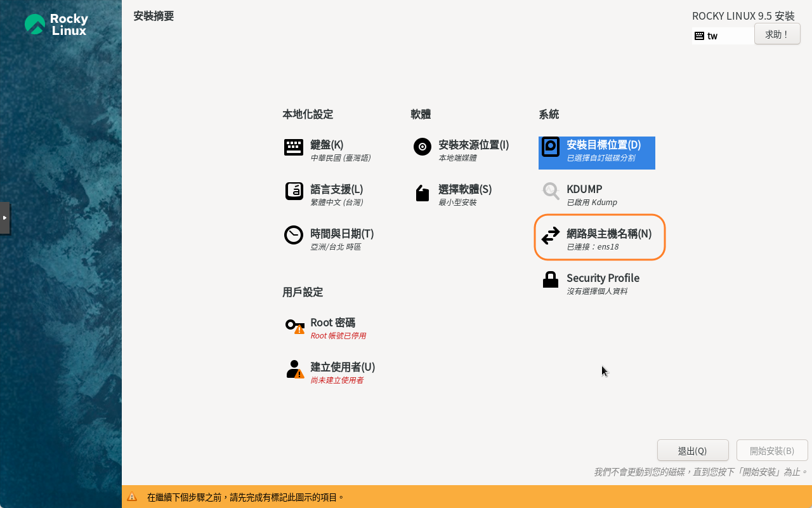
Task: Click the 開始安裝(B) begin installation button
Action: tap(772, 450)
